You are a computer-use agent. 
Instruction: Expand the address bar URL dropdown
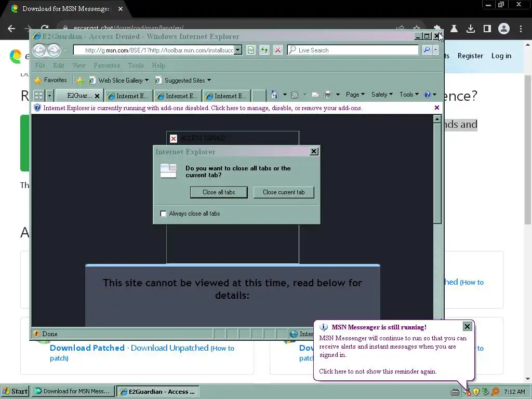point(238,50)
